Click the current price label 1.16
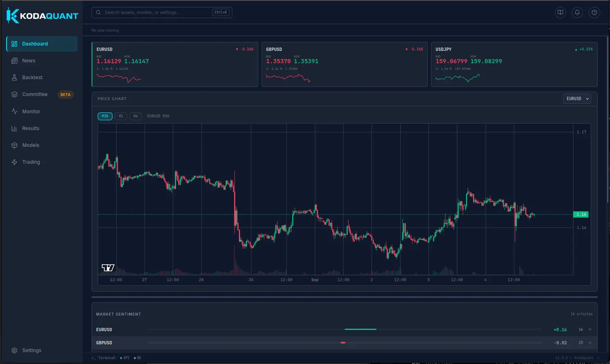 click(581, 215)
